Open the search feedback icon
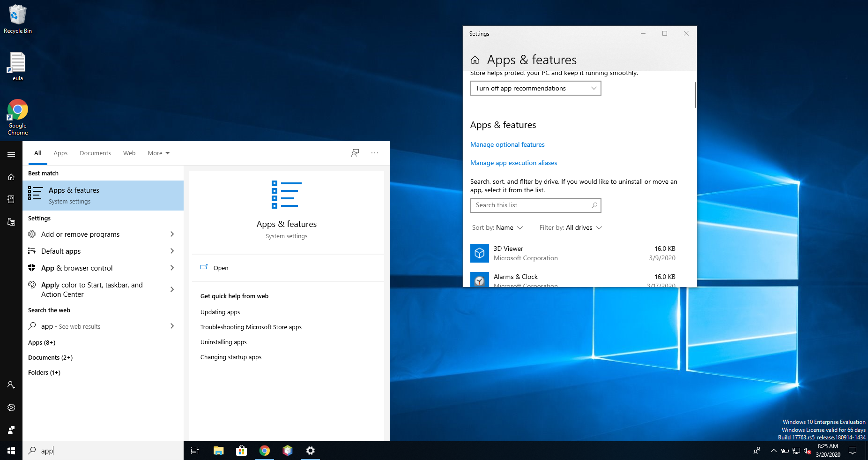Image resolution: width=868 pixels, height=460 pixels. (355, 153)
